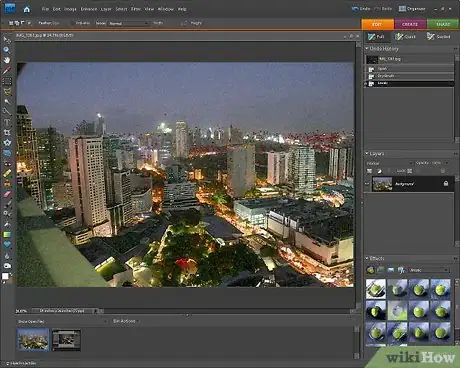Click the Filters icon in Effects panel

coord(370,270)
